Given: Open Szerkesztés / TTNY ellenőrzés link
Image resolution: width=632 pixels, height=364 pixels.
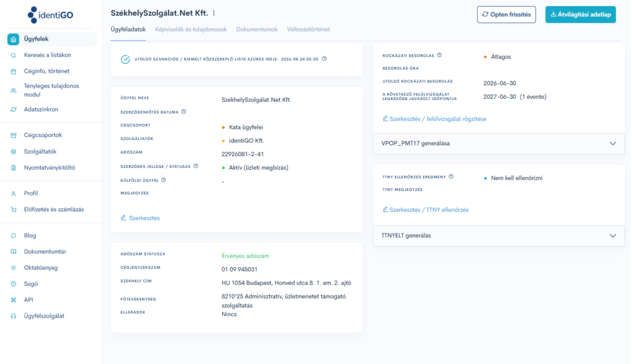Looking at the screenshot, I should (426, 210).
